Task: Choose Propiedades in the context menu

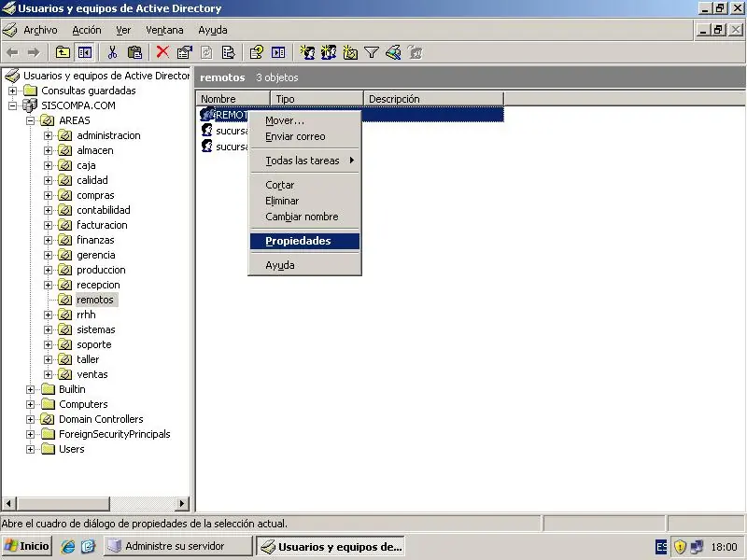Action: click(x=304, y=241)
